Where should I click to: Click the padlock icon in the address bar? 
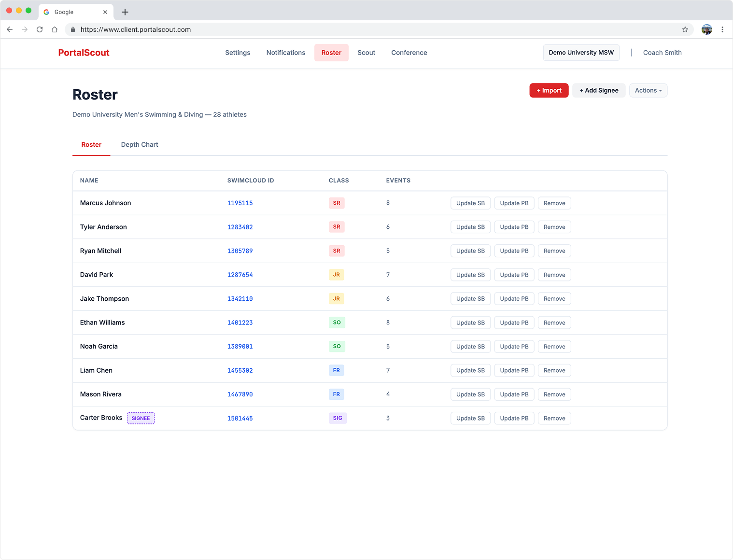pyautogui.click(x=73, y=29)
